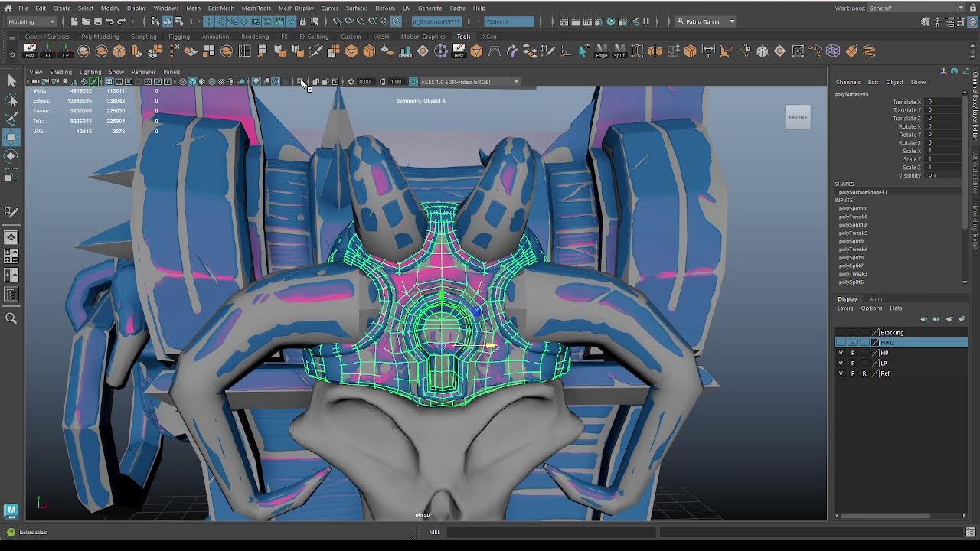Viewport: 980px width, 551px height.
Task: Activate the Move tool in toolbox
Action: (x=11, y=137)
